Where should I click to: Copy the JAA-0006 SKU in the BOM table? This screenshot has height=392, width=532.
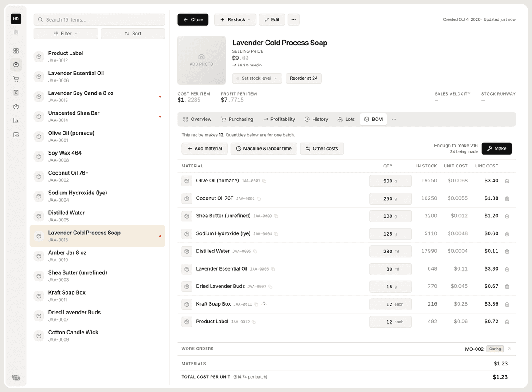click(x=273, y=269)
